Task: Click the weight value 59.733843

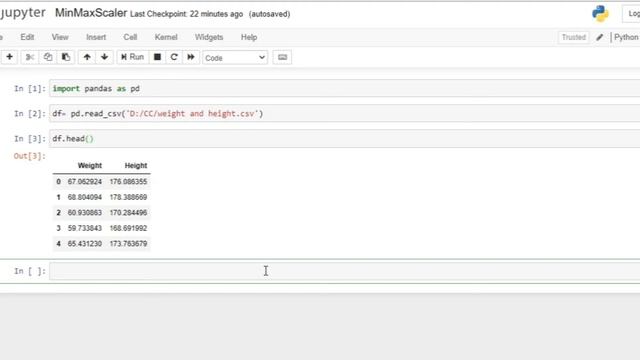Action: point(84,228)
